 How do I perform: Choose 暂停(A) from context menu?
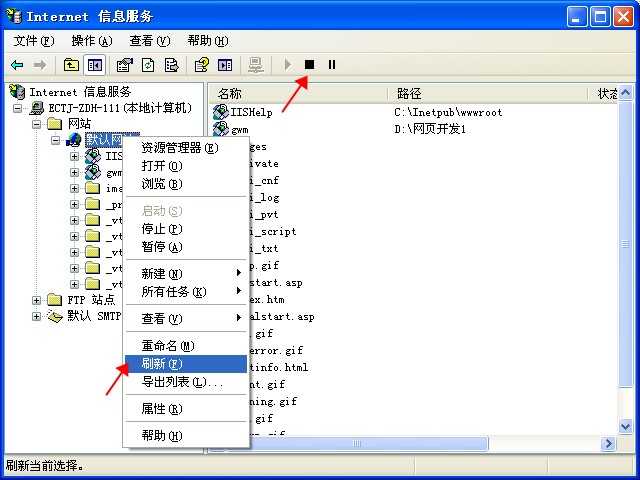186,247
